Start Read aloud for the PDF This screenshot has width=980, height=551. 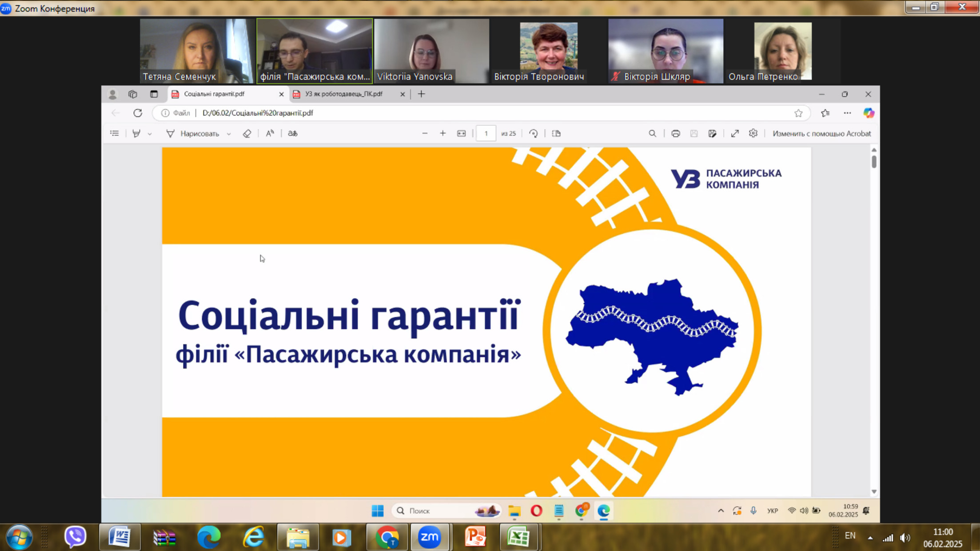click(270, 133)
